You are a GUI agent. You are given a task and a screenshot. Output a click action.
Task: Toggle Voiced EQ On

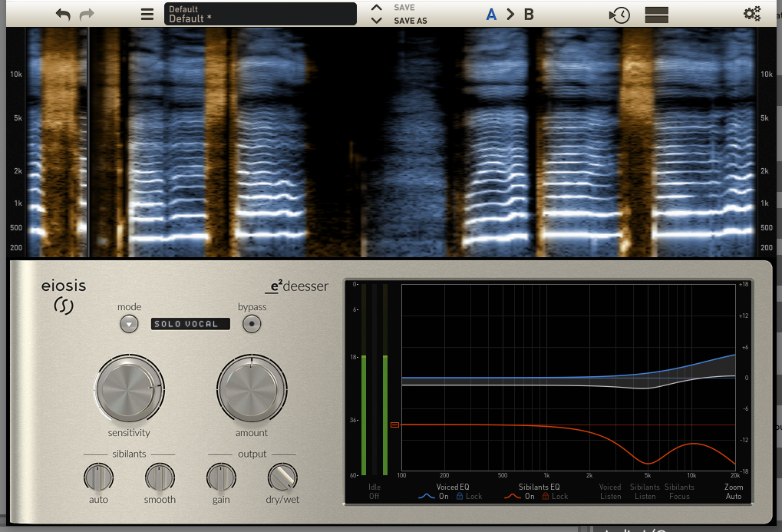[435, 496]
